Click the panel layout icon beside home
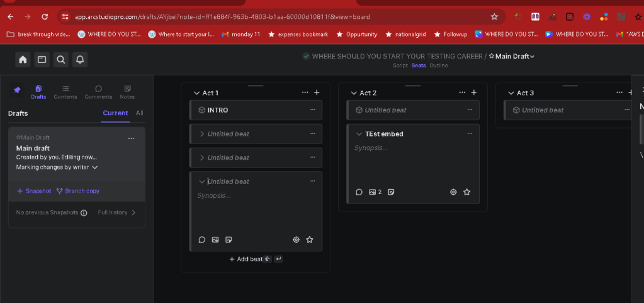This screenshot has height=303, width=644. 42,60
